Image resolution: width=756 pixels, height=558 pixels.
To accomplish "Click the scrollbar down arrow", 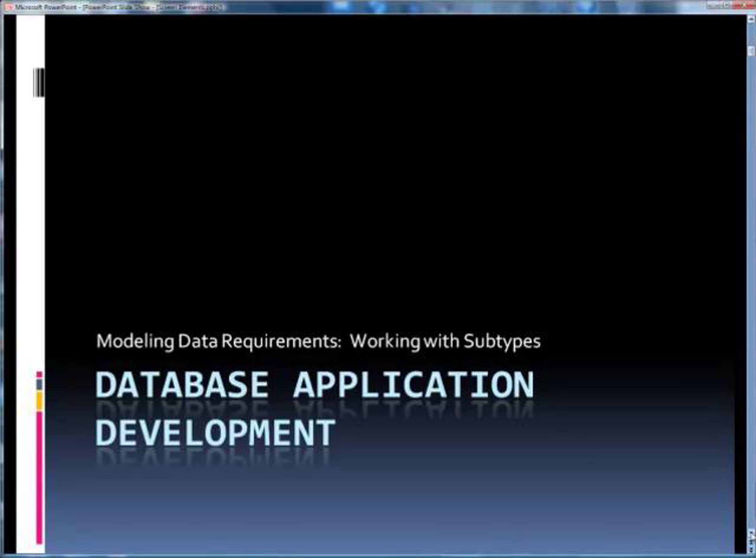I will tap(751, 533).
